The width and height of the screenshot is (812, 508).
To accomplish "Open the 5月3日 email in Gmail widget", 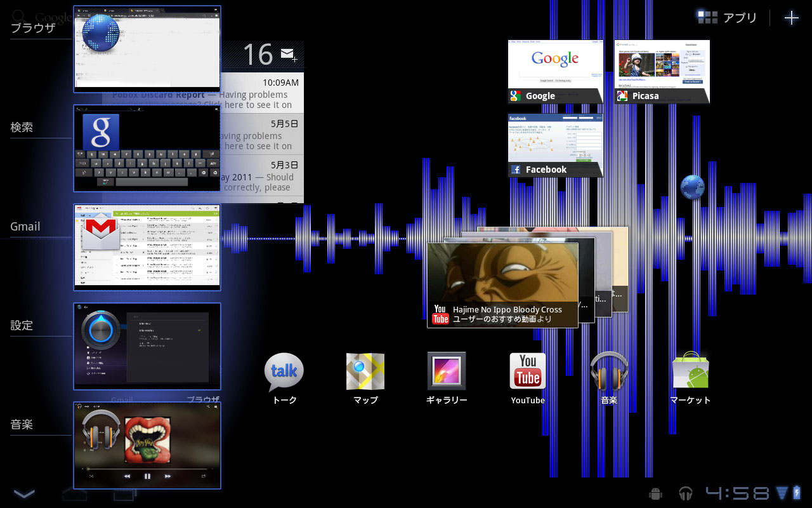I will pos(263,175).
